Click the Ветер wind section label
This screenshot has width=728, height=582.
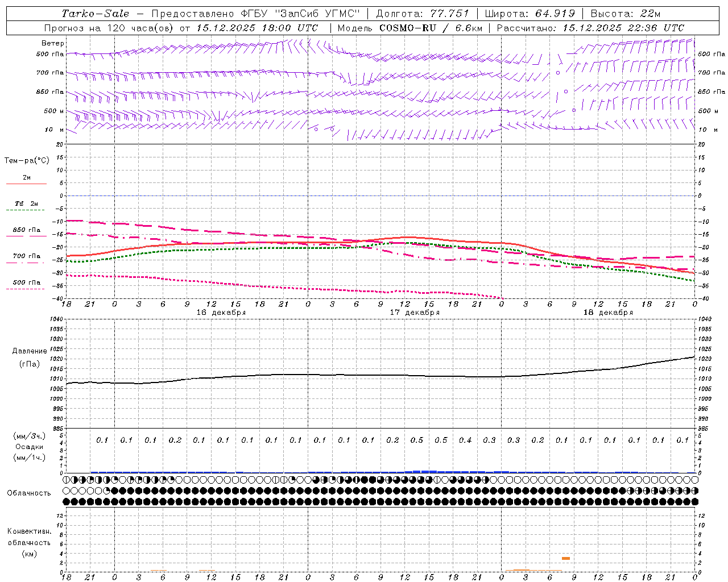coord(53,43)
